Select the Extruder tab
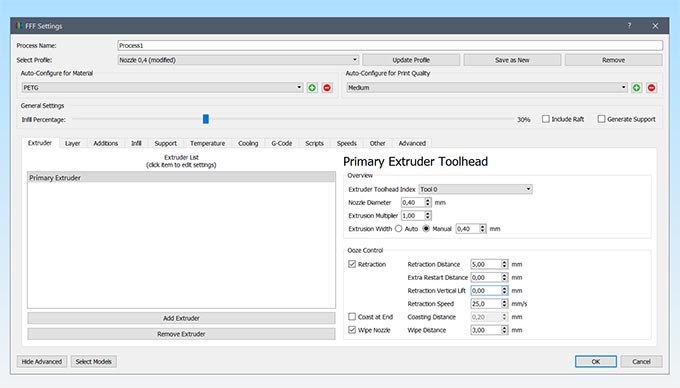The image size is (680, 388). click(x=40, y=143)
